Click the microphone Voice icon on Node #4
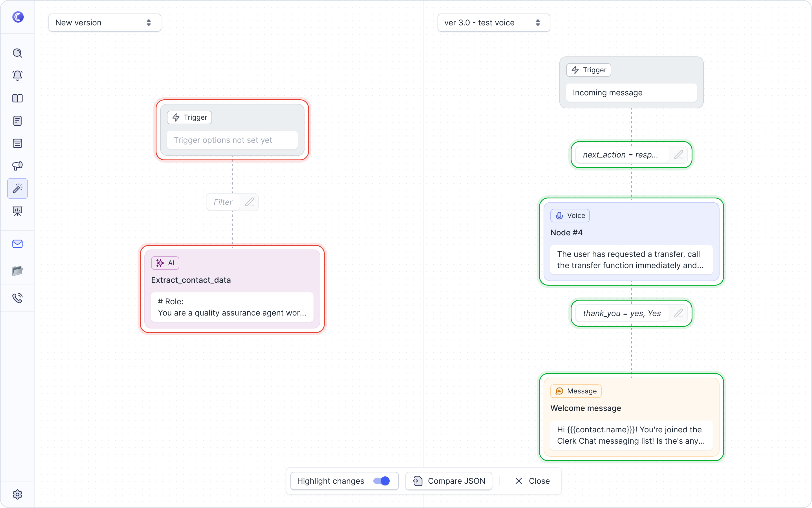Screen dimensions: 812x508 point(559,216)
